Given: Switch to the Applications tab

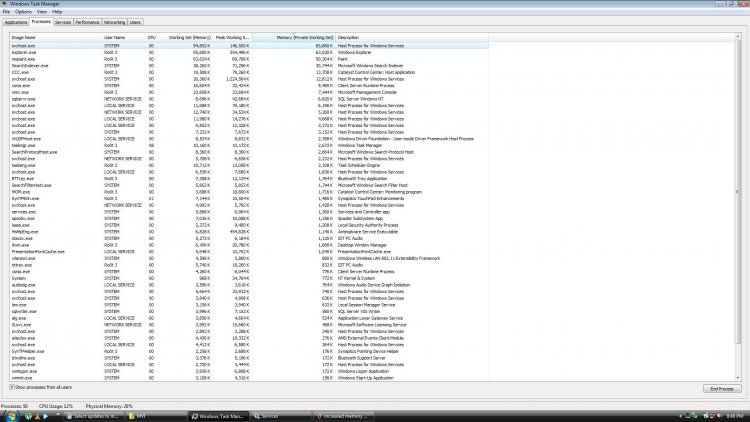Looking at the screenshot, I should [x=16, y=22].
